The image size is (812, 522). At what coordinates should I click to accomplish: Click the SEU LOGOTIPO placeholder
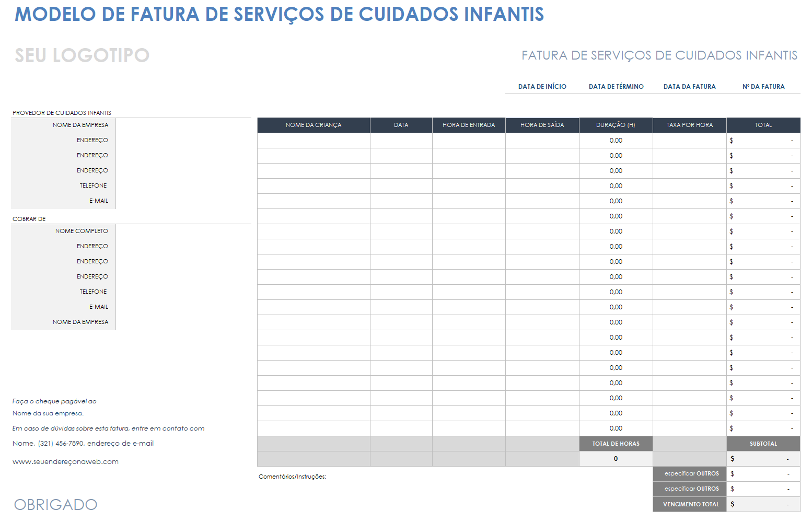(x=82, y=55)
